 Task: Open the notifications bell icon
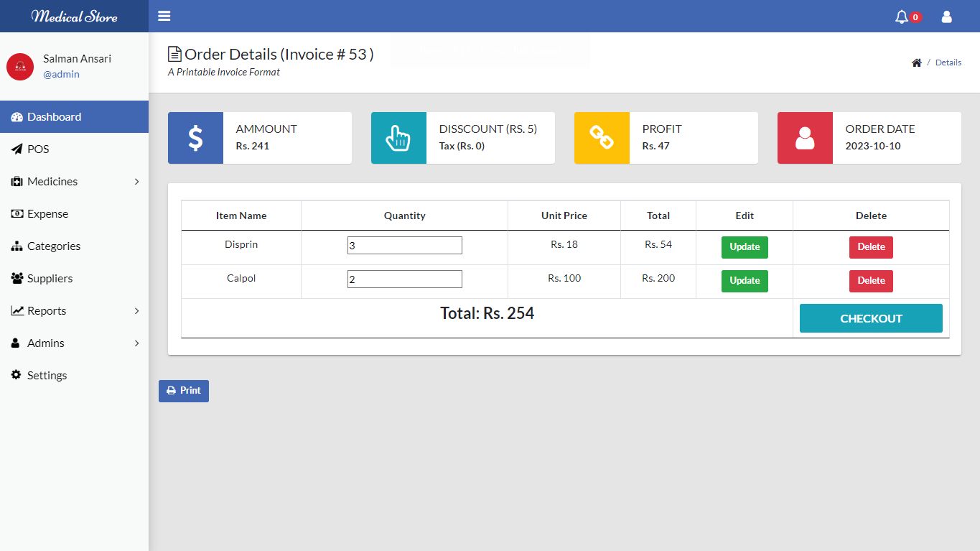902,17
